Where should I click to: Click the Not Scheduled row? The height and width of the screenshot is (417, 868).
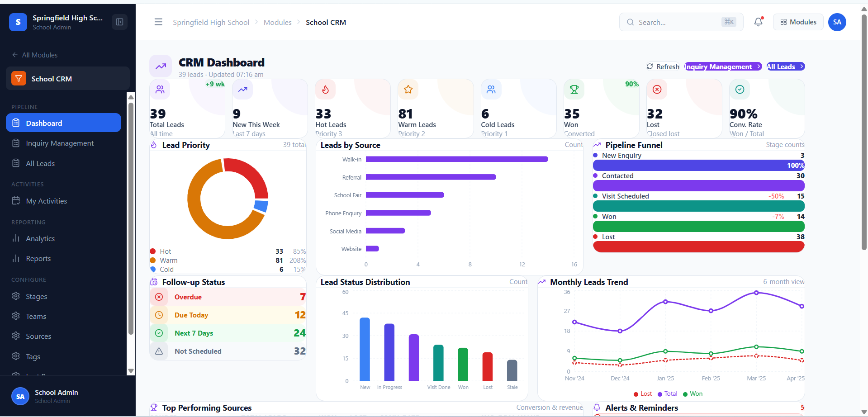(228, 351)
